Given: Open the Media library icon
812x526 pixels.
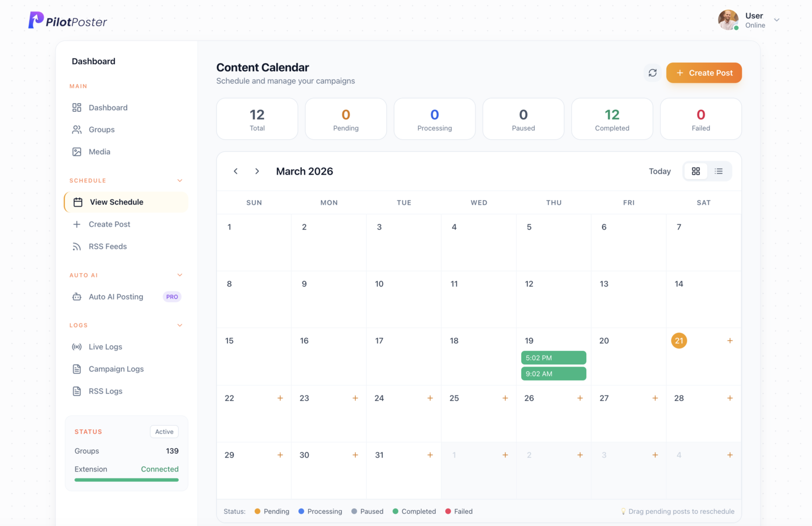Looking at the screenshot, I should 77,151.
